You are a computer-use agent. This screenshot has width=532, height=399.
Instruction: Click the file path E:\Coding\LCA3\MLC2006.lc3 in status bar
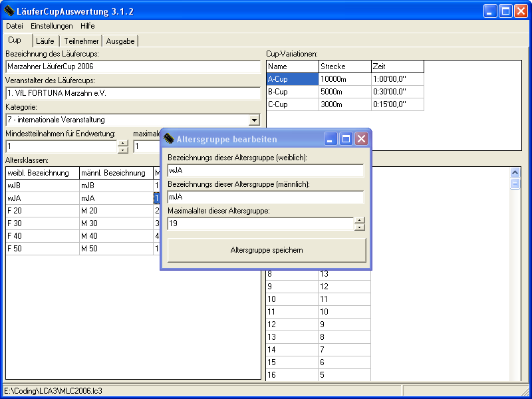coord(53,391)
